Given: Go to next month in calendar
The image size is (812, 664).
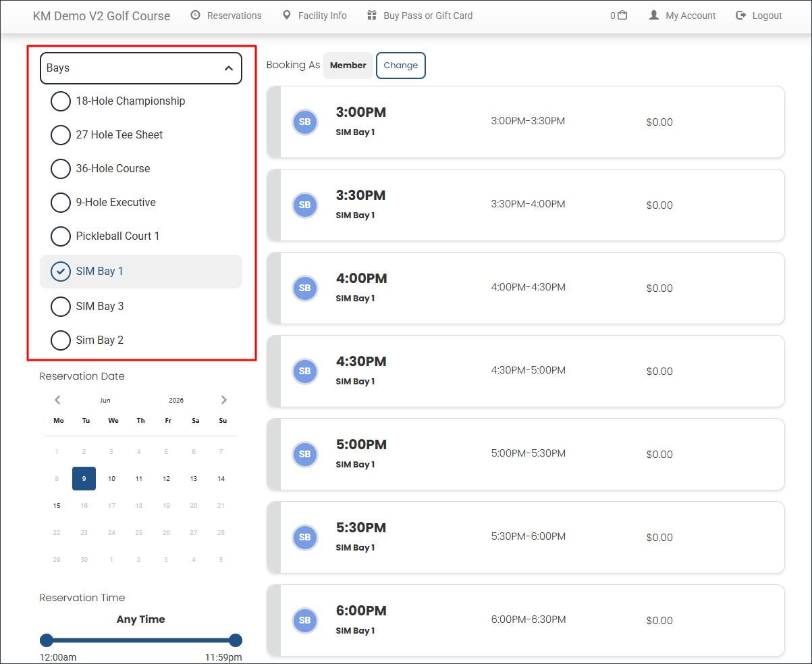Looking at the screenshot, I should point(224,400).
